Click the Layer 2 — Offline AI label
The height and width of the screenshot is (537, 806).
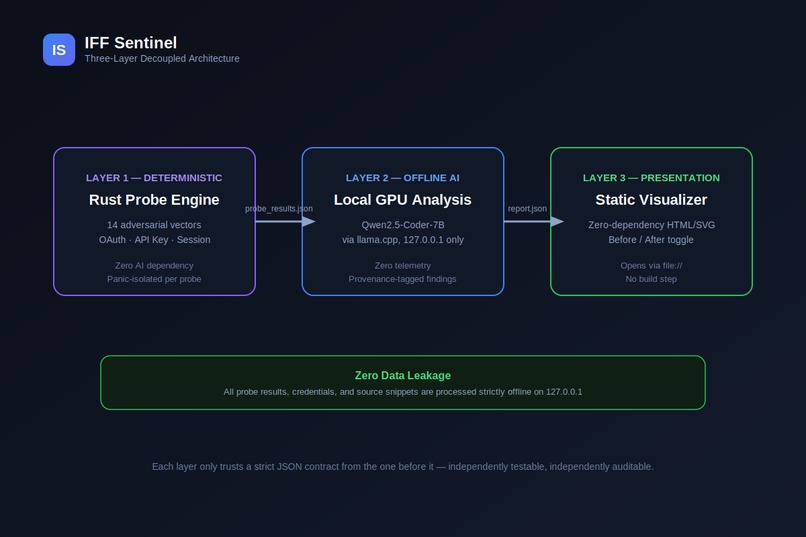pos(402,178)
